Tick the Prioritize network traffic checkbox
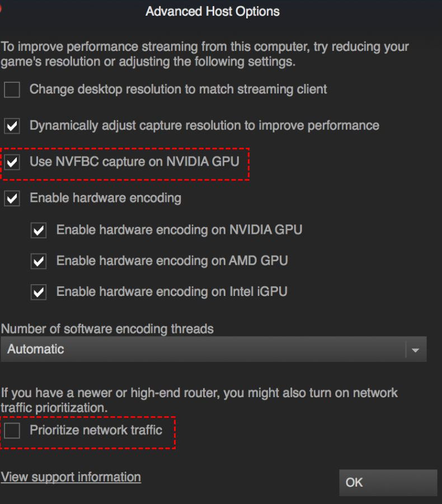 12,431
